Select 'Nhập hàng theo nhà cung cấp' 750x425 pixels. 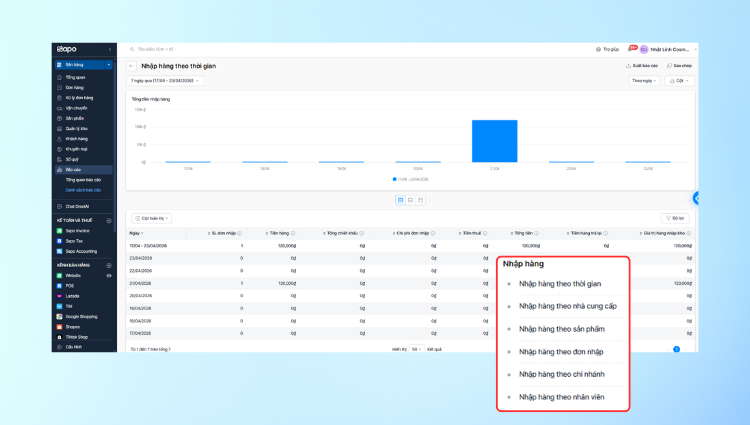tap(567, 306)
